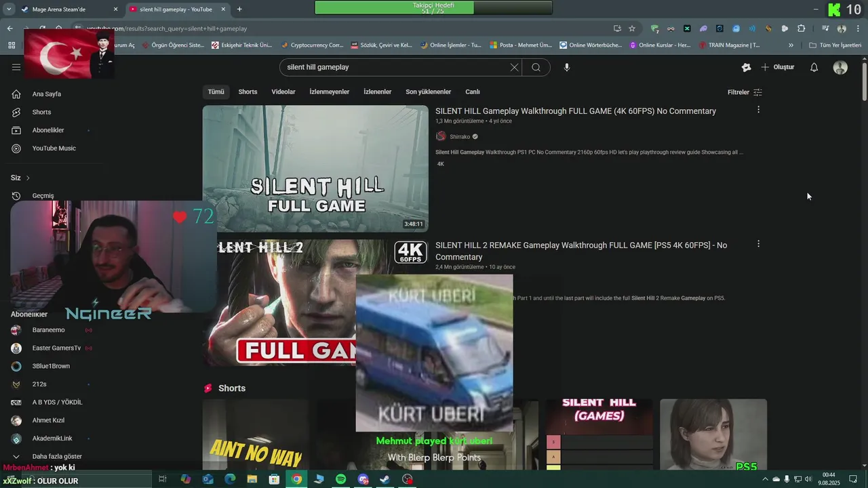Open the Silent Hill 4K 60FPS video title
The height and width of the screenshot is (488, 868).
click(x=576, y=111)
